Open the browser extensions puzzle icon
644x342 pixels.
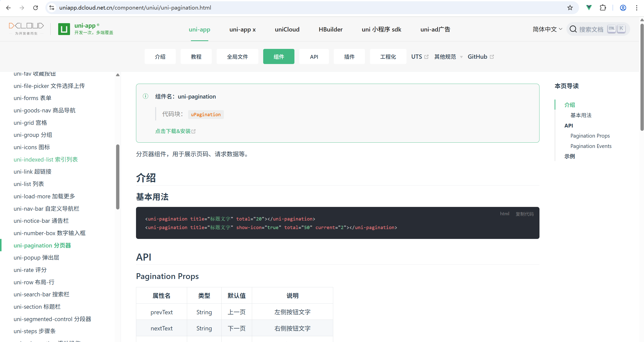click(603, 8)
